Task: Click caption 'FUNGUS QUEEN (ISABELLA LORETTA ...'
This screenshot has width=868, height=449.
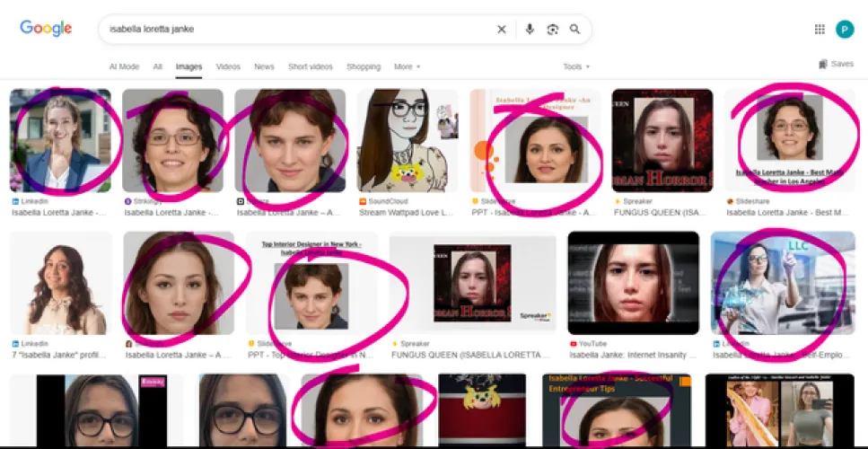Action: [470, 355]
